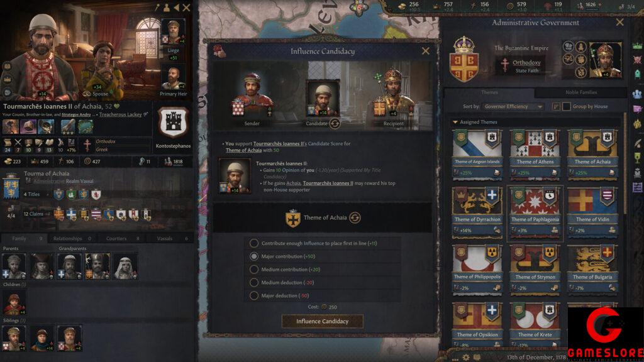Viewport: 644px width, 362px height.
Task: Click the Tourma of Achaia banner icon
Action: 11,186
